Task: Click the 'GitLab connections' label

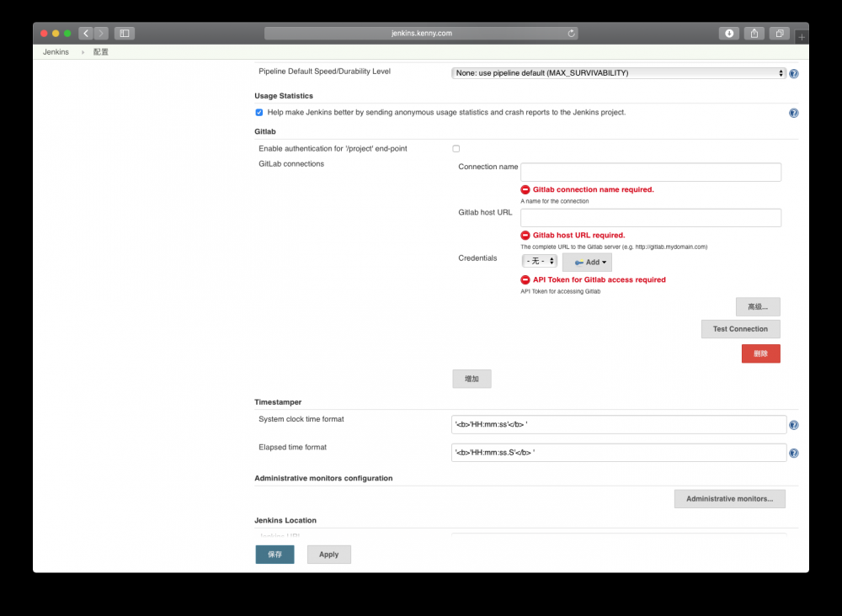Action: [x=291, y=163]
